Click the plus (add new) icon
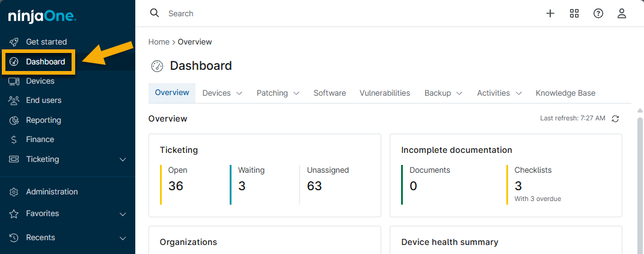The image size is (644, 254). (550, 13)
